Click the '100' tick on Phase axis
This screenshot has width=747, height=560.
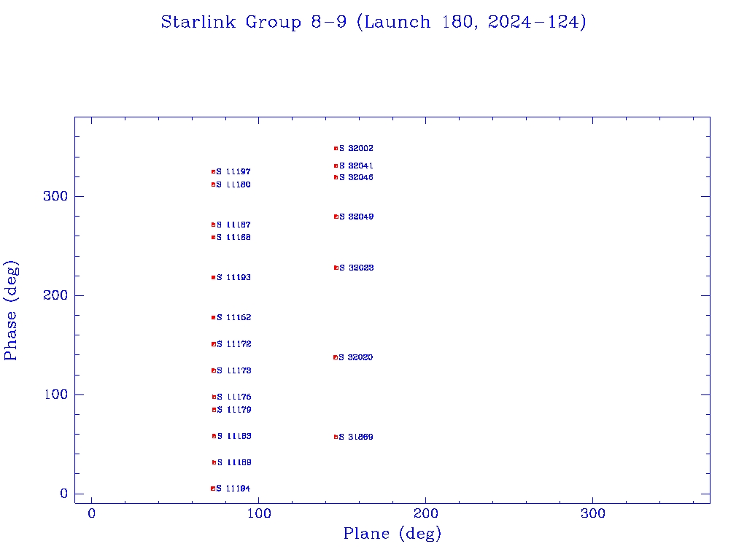click(x=55, y=394)
